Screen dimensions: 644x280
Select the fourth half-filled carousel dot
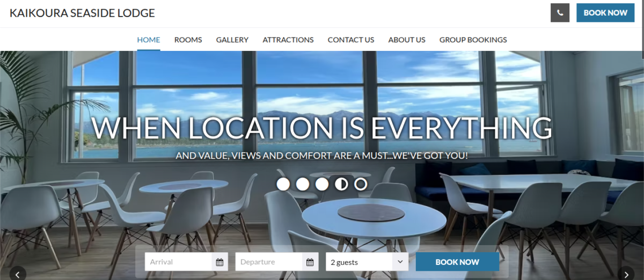coord(341,184)
